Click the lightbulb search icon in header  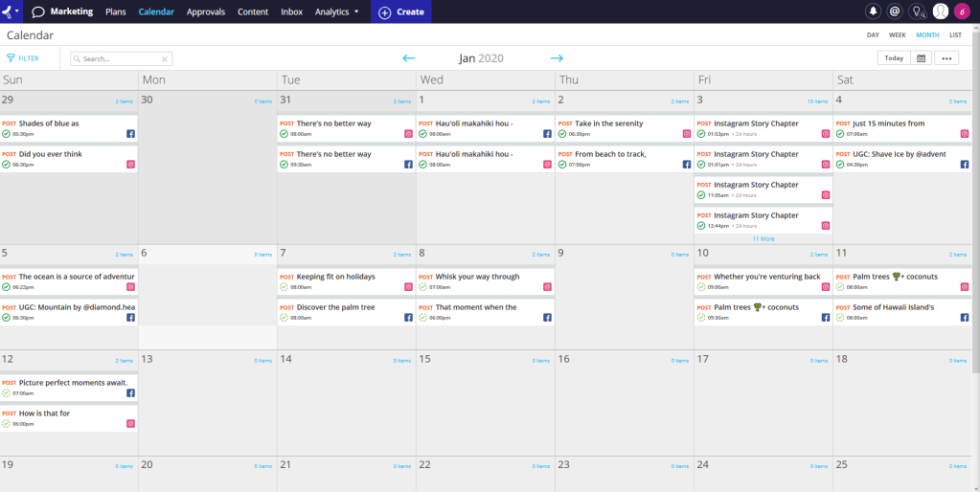tap(917, 11)
